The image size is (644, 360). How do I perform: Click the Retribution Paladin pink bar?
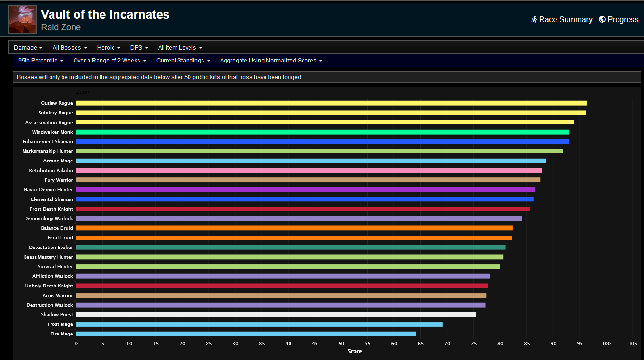pyautogui.click(x=309, y=170)
